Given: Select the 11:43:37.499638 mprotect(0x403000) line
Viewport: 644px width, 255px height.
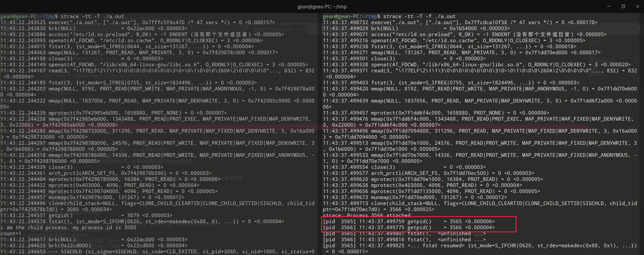Looking at the screenshot, I should [423, 185].
